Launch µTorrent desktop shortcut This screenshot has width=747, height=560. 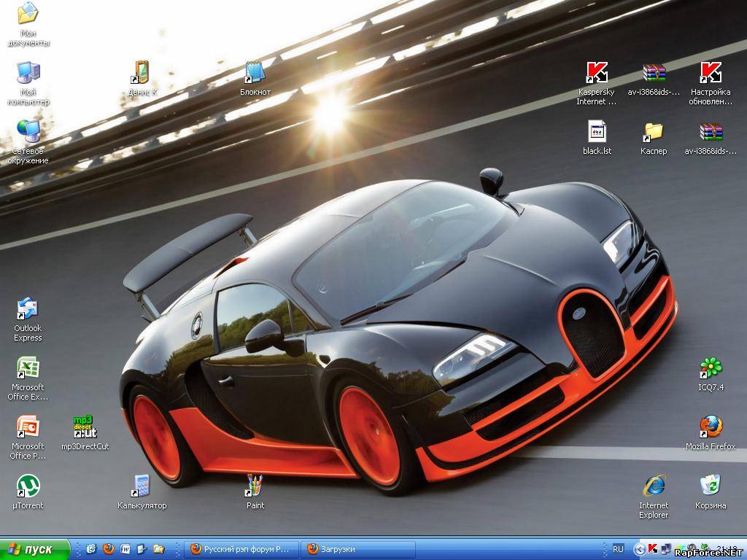pyautogui.click(x=28, y=486)
